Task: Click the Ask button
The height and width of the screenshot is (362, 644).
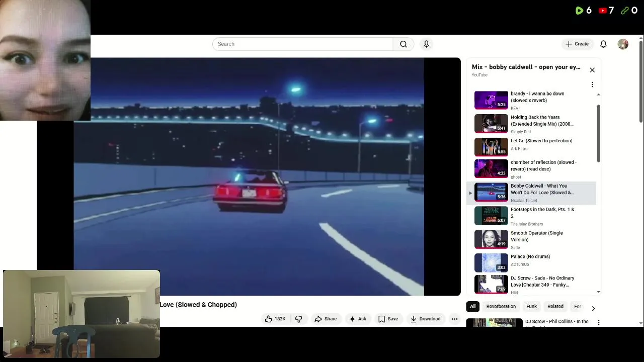Action: [x=358, y=319]
